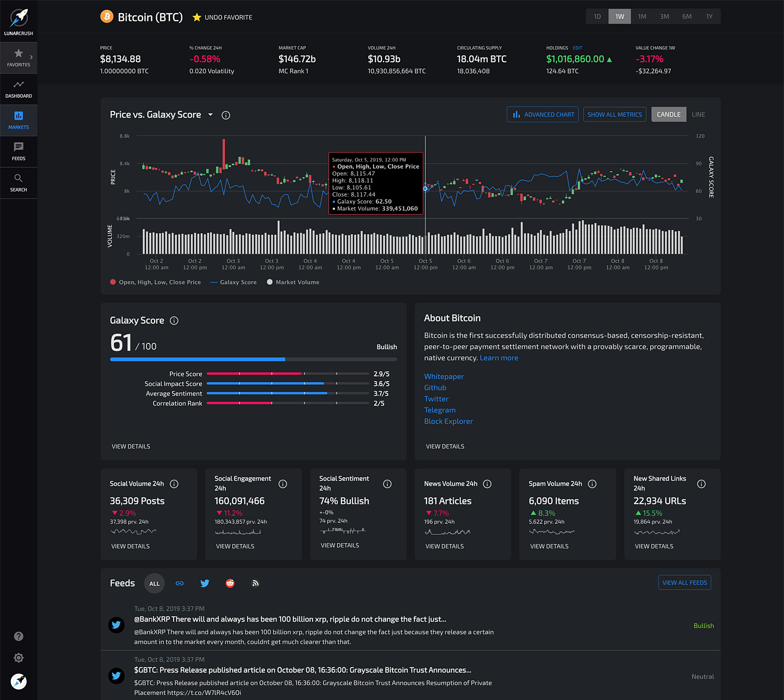Open the settings gear icon
The height and width of the screenshot is (700, 784).
(19, 658)
